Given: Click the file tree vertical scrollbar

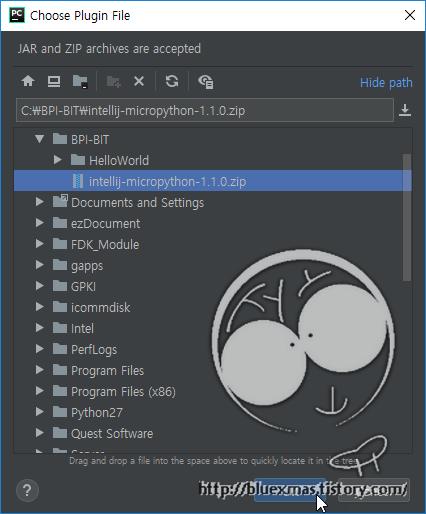Looking at the screenshot, I should (407, 217).
